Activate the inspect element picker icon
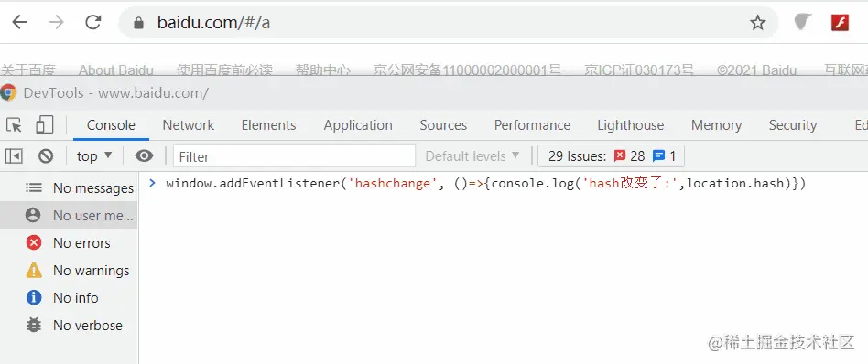 (15, 125)
